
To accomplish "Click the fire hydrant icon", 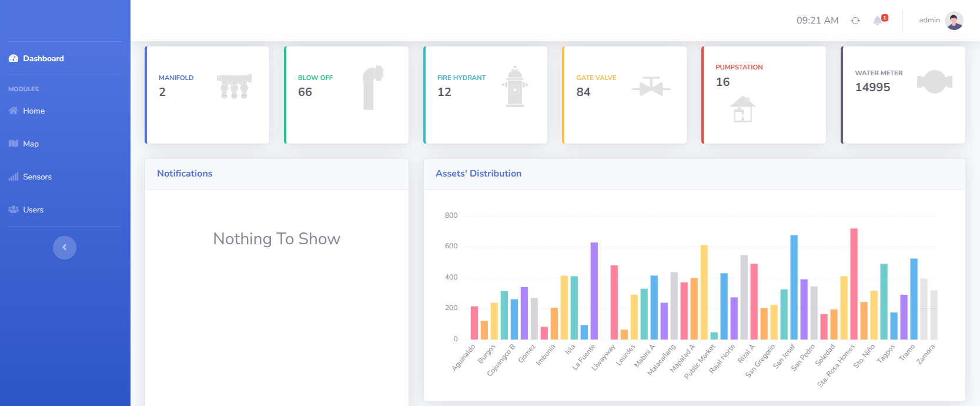I will tap(515, 86).
